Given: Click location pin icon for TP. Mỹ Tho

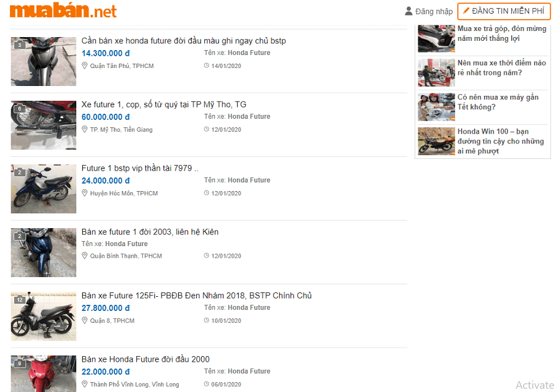Looking at the screenshot, I should click(85, 129).
